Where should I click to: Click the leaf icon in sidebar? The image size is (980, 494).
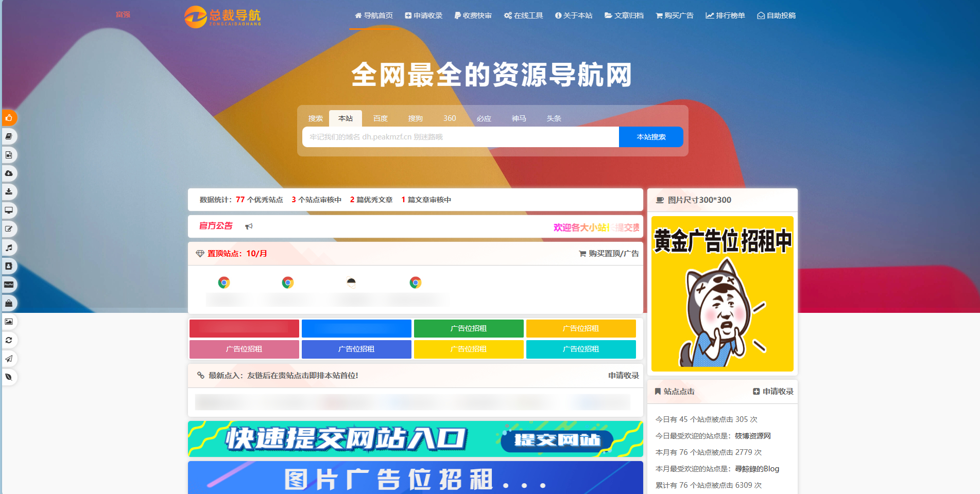(x=9, y=377)
